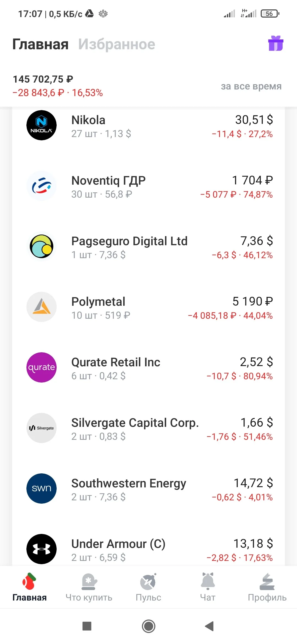Open the Что купить bottom tab
This screenshot has height=644, width=297.
click(x=89, y=587)
